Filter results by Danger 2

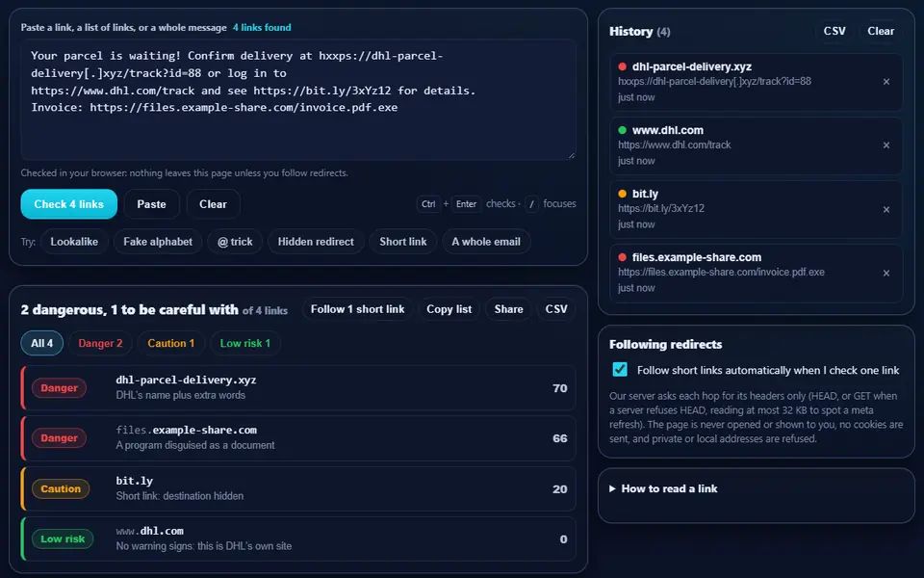[100, 343]
